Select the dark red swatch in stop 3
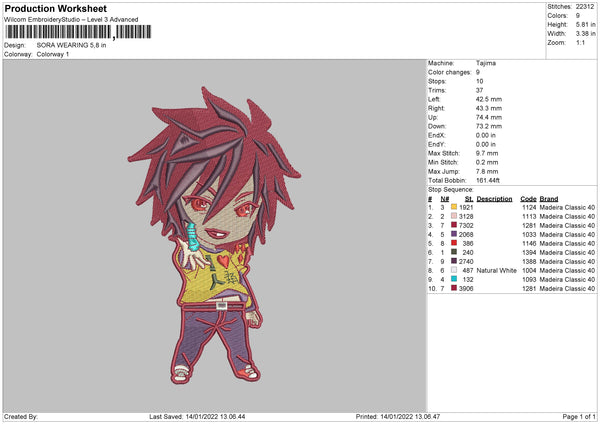Screen dimensions: 600x424 454,225
